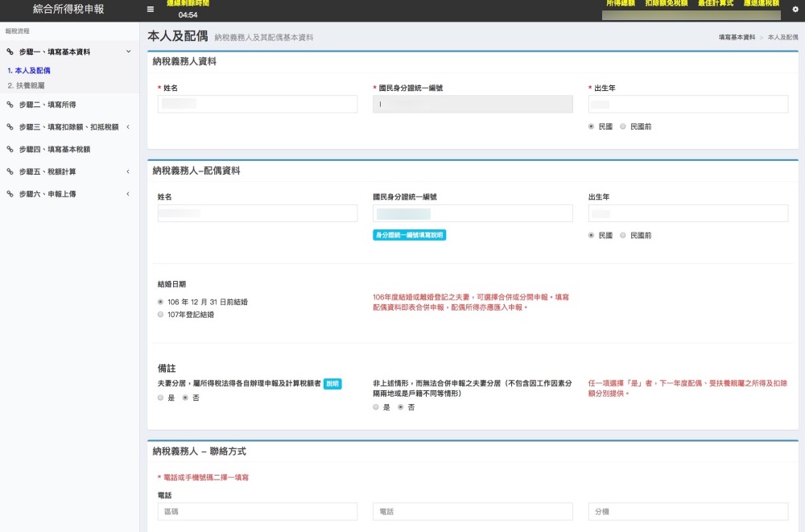Image resolution: width=805 pixels, height=532 pixels.
Task: Expand 步驟三、填寫扣除額、扣抵稅額 arrow
Action: (128, 127)
